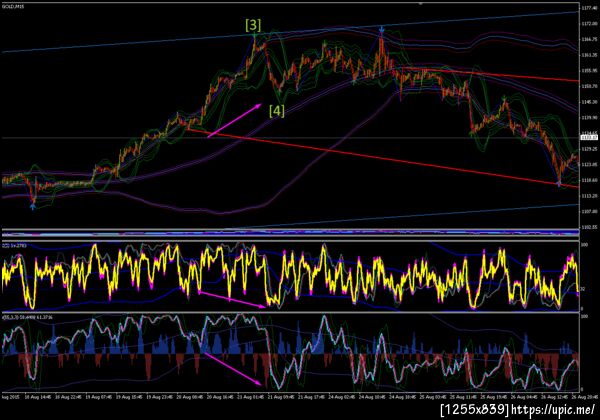Click the 100 scale label of the yellow oscillator window

coord(584,244)
